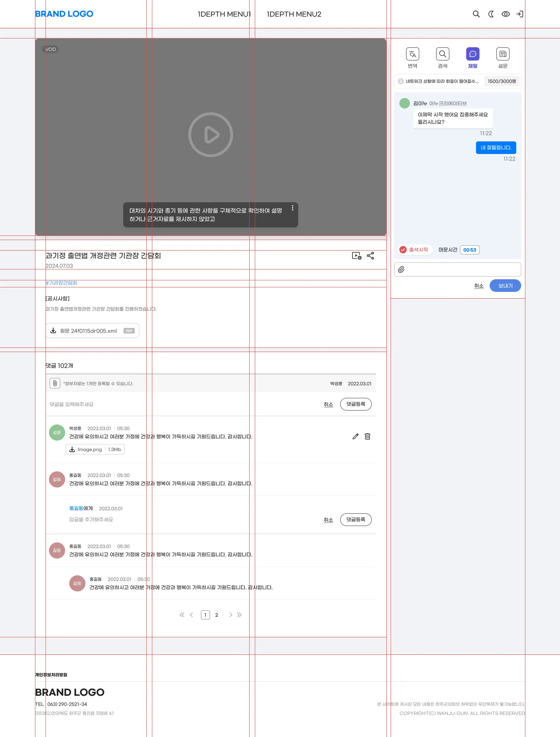
Task: Open 개인정보처리방침 privacy policy link
Action: [51, 675]
